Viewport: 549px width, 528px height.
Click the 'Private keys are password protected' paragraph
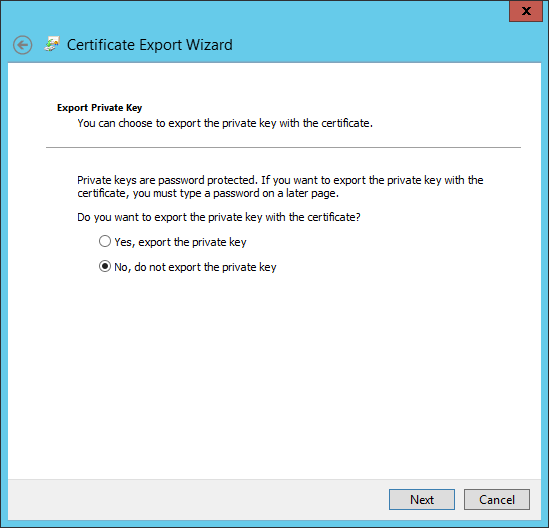pyautogui.click(x=280, y=187)
